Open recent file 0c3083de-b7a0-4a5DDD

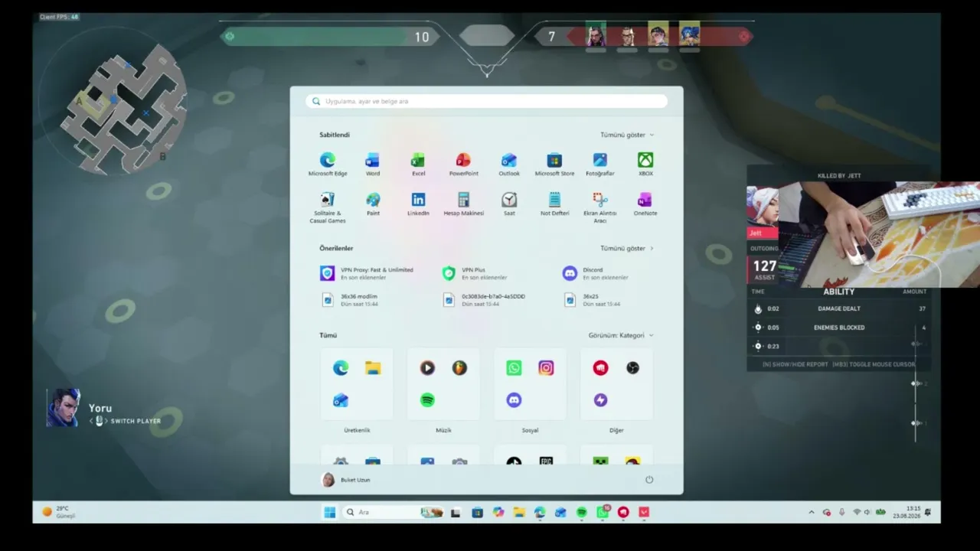point(484,300)
